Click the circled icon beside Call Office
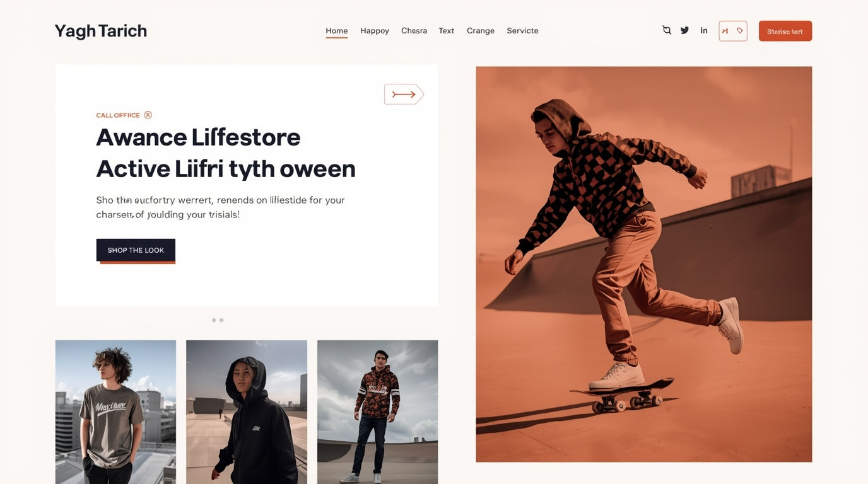Screen dimensions: 868x484 coord(148,115)
